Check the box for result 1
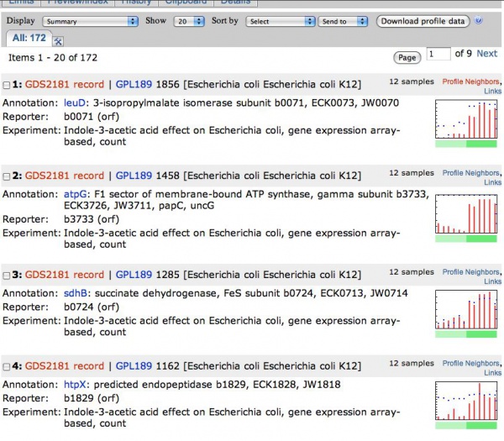The height and width of the screenshot is (441, 504). (7, 85)
